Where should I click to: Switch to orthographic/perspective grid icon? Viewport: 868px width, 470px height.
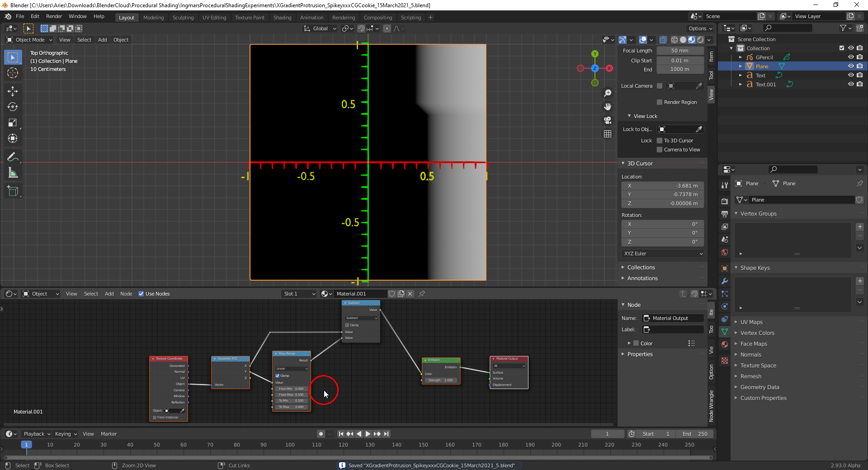608,134
